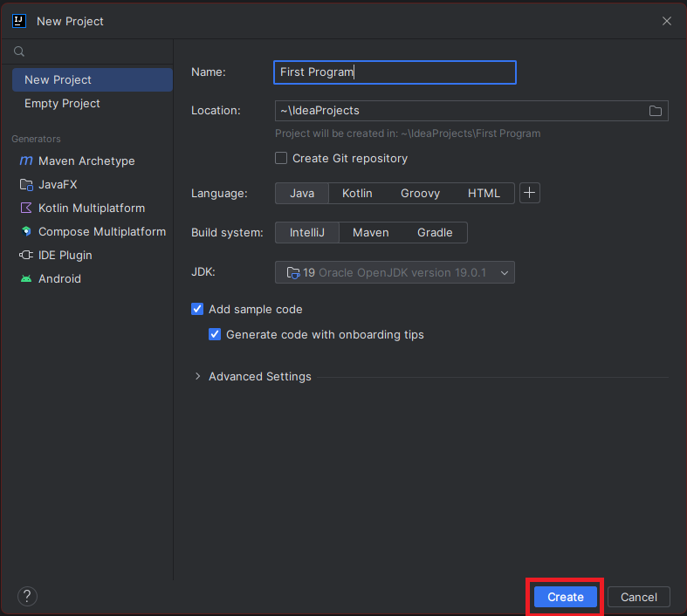
Task: Open the Android generator icon
Action: point(26,279)
